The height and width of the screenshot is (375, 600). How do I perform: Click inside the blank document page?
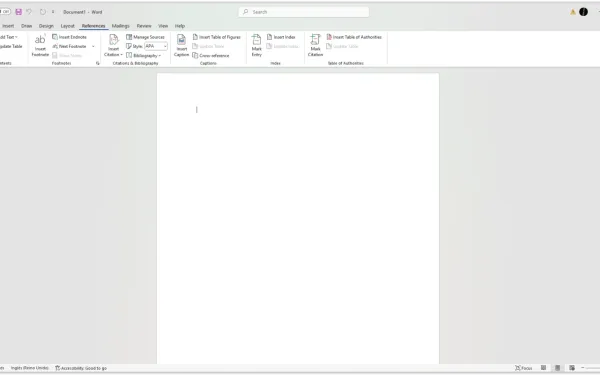pyautogui.click(x=298, y=218)
